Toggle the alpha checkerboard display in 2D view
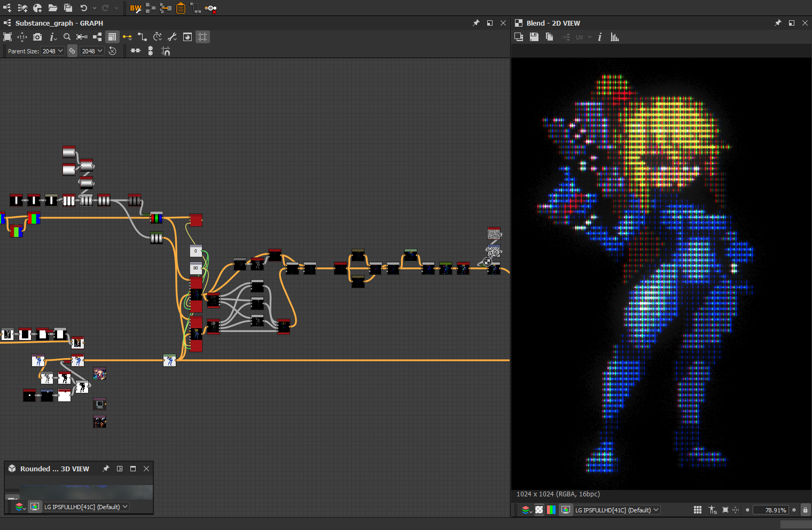The height and width of the screenshot is (530, 812). (539, 510)
